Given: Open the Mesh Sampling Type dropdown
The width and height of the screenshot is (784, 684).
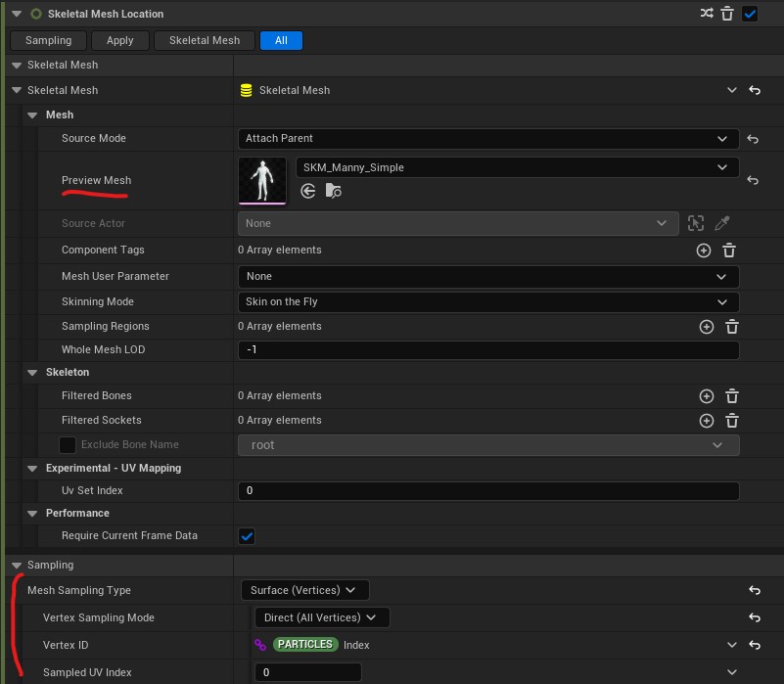Looking at the screenshot, I should tap(305, 590).
